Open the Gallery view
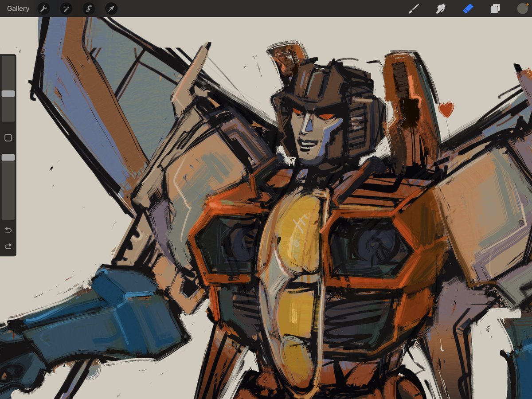 (x=18, y=8)
